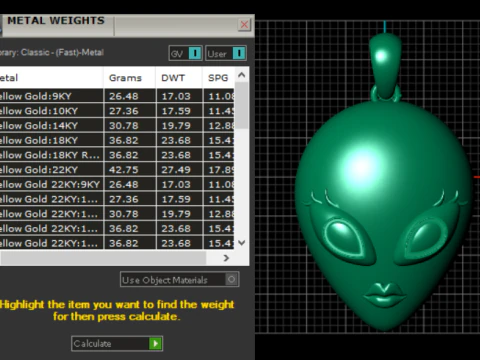This screenshot has width=480, height=360.
Task: Close the Metal Weights panel
Action: [x=244, y=24]
